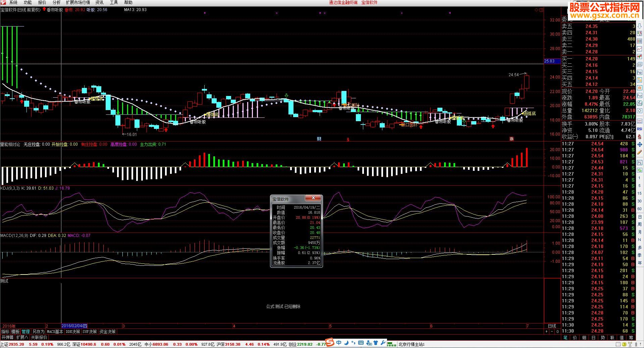Click the grid table icon in sidebar

click(x=640, y=41)
